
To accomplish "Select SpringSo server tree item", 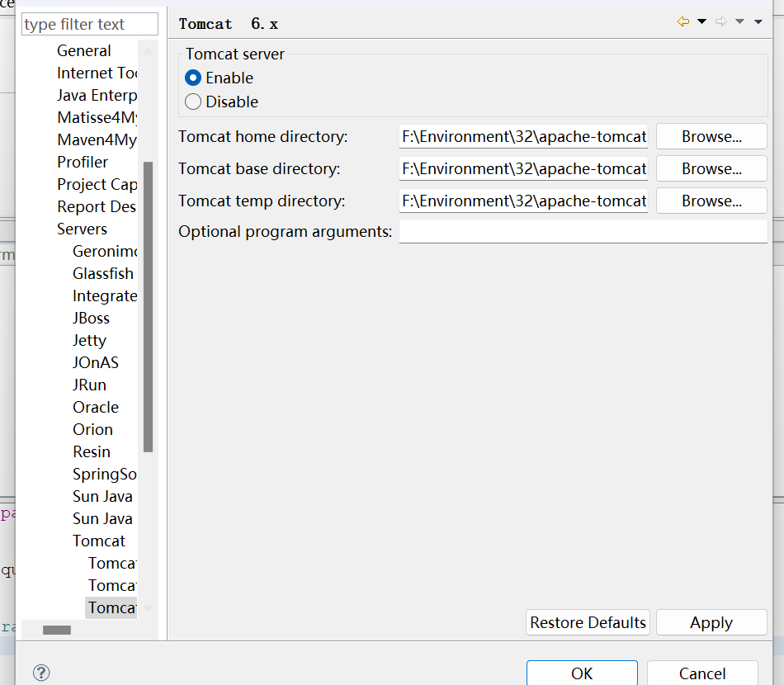I will point(105,474).
